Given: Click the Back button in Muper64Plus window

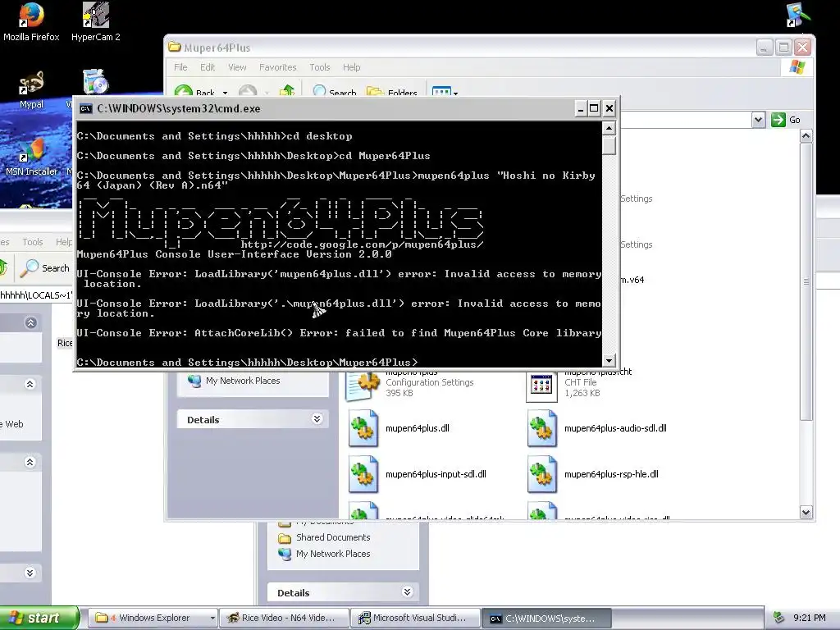Looking at the screenshot, I should coord(195,92).
